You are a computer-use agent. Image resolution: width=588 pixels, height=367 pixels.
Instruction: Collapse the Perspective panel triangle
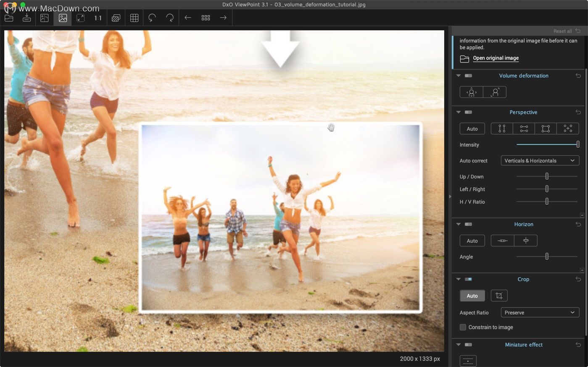coord(459,112)
